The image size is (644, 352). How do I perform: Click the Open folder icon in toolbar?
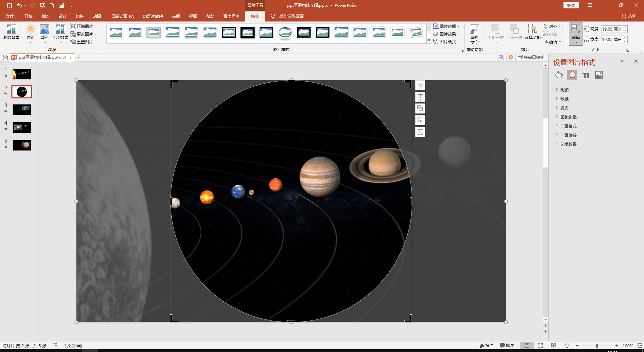61,5
